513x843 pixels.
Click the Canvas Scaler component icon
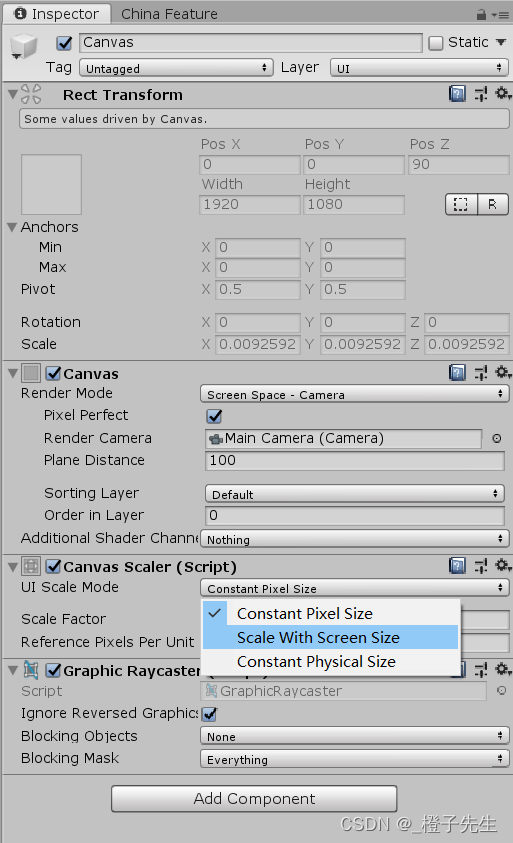pyautogui.click(x=31, y=566)
